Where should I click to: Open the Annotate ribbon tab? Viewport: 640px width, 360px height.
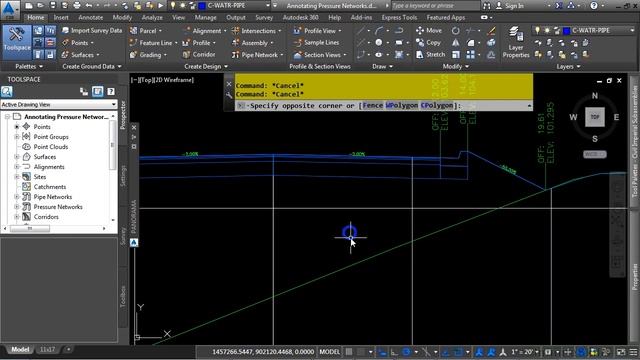tap(91, 18)
